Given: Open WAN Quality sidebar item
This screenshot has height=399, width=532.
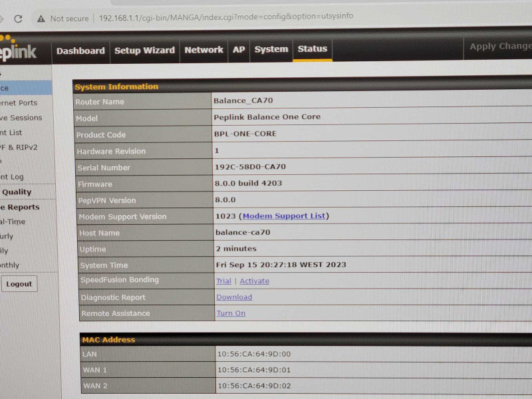Looking at the screenshot, I should click(x=15, y=192).
